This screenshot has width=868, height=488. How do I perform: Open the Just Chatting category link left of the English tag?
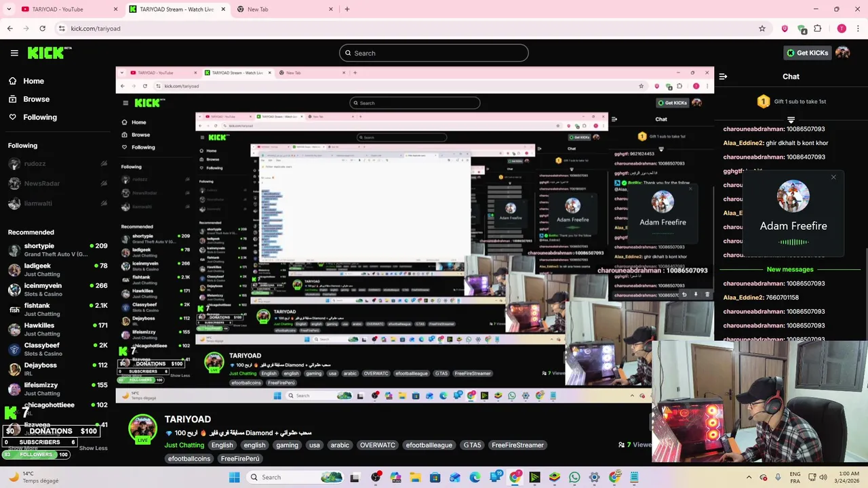point(184,445)
